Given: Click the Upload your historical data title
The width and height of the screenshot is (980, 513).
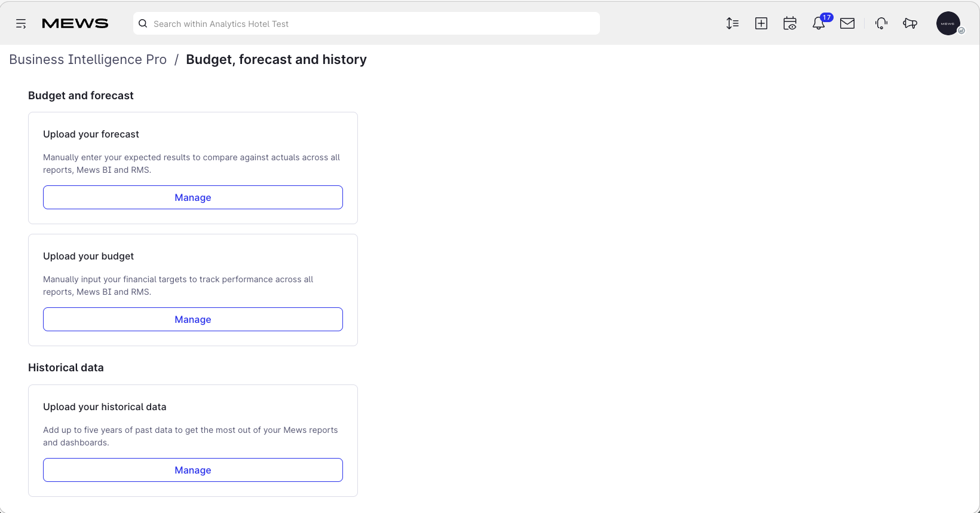Looking at the screenshot, I should [105, 407].
